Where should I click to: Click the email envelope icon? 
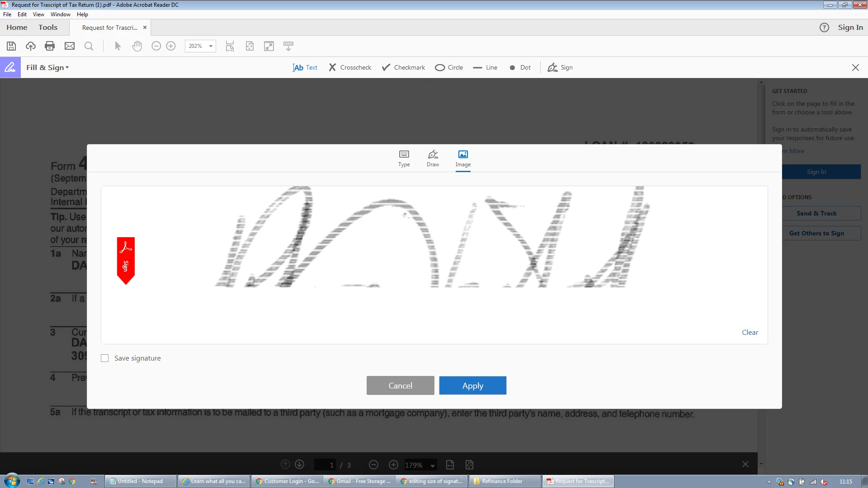tap(70, 46)
